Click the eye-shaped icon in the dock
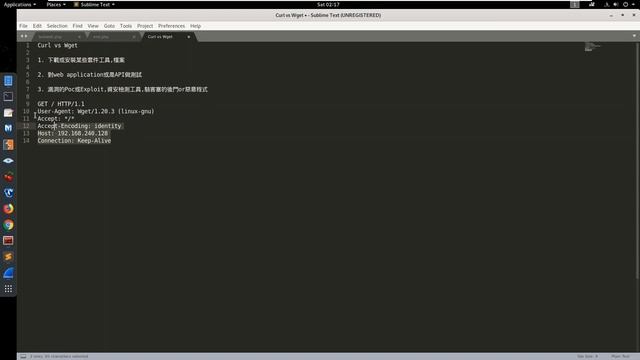Viewport: 640px width, 360px height. pyautogui.click(x=8, y=161)
